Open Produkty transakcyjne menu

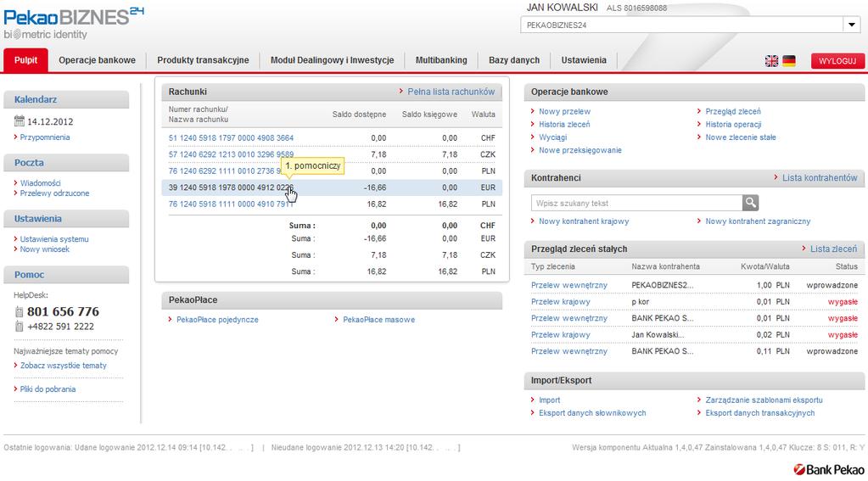203,60
